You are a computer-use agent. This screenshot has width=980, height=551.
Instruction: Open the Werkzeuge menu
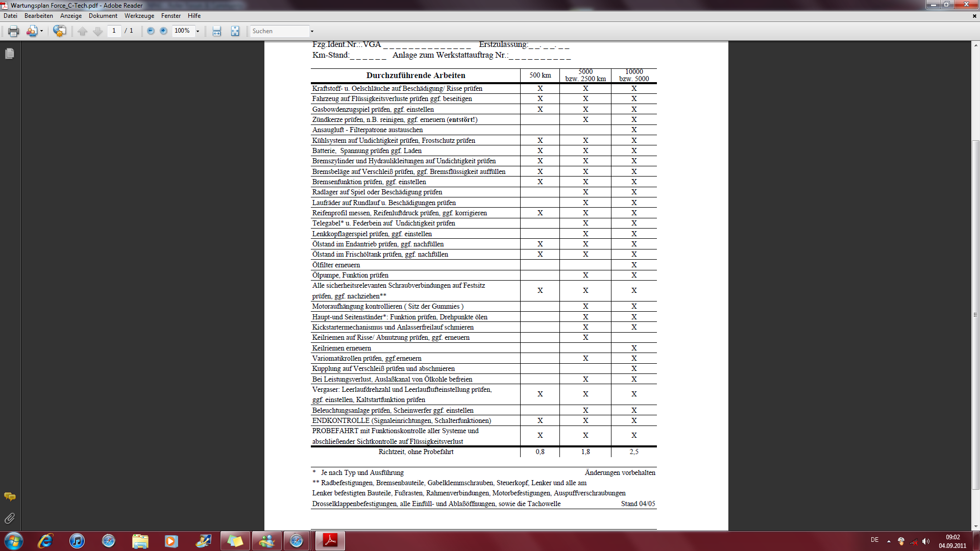coord(139,16)
